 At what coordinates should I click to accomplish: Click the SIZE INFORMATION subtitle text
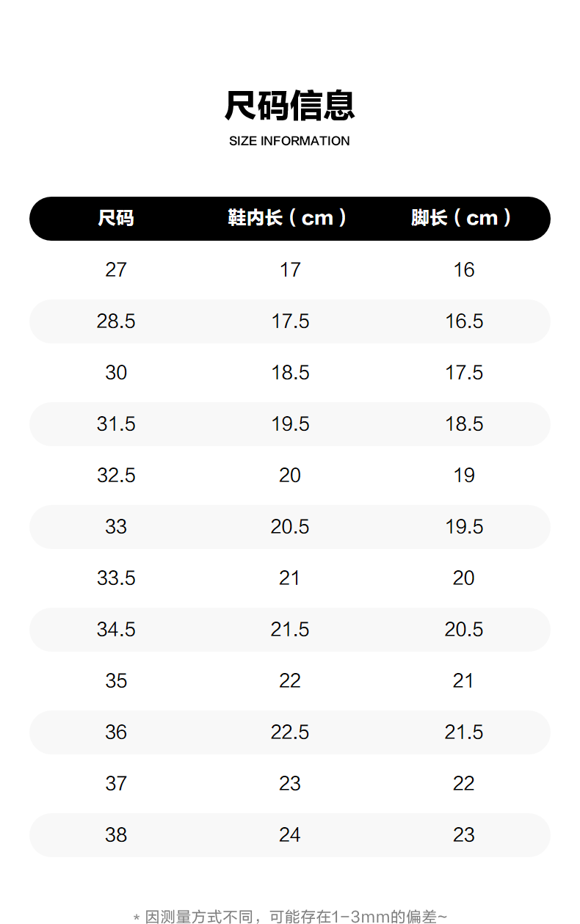(x=289, y=141)
